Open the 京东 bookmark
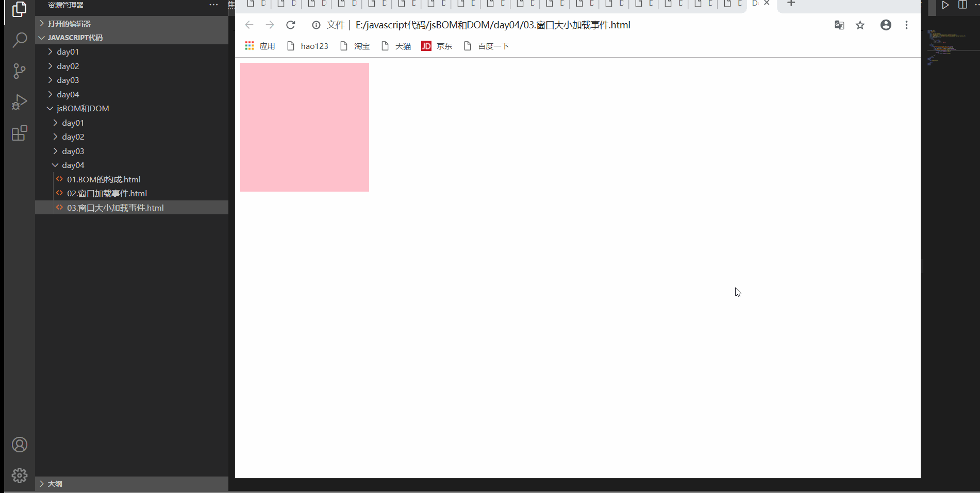980x493 pixels. pyautogui.click(x=437, y=46)
